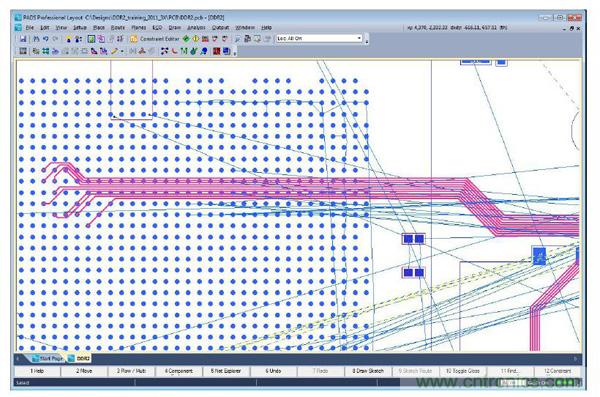Click the green checkmark verify icon

186,39
